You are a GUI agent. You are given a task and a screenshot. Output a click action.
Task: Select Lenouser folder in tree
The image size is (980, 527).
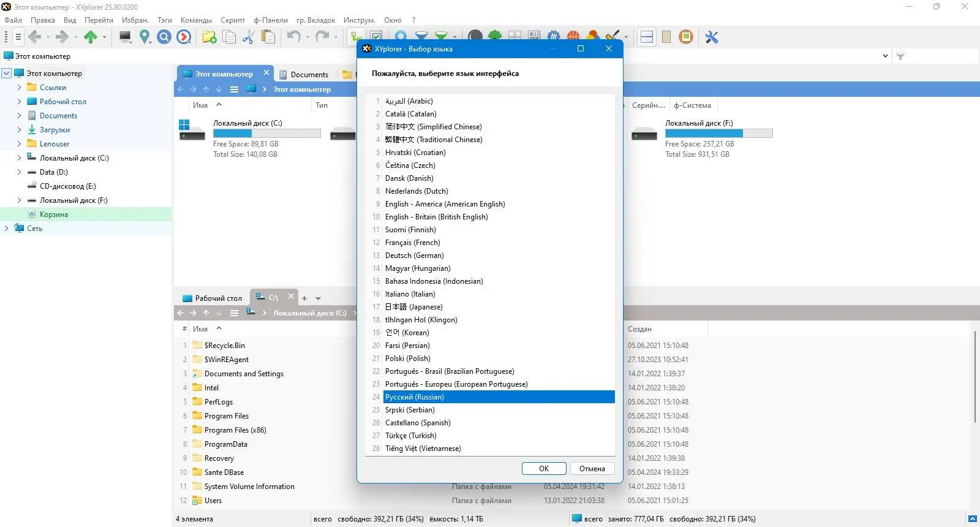point(55,144)
